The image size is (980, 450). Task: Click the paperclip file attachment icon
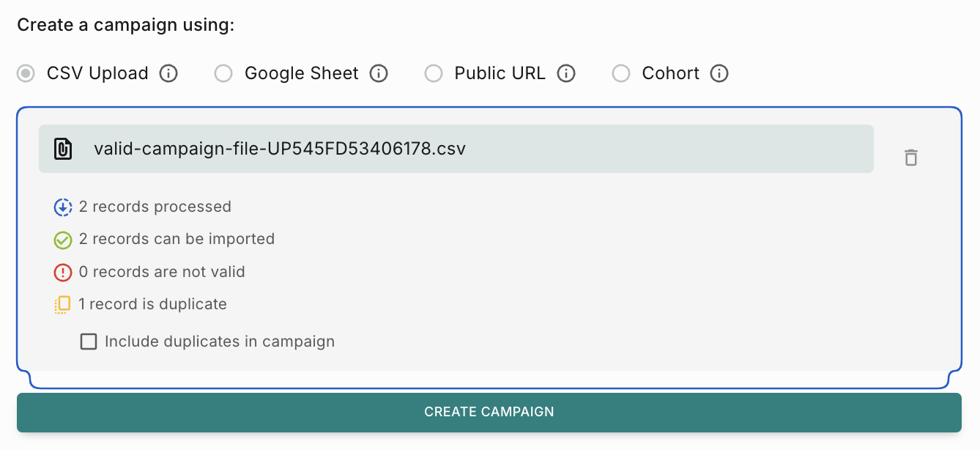click(64, 149)
